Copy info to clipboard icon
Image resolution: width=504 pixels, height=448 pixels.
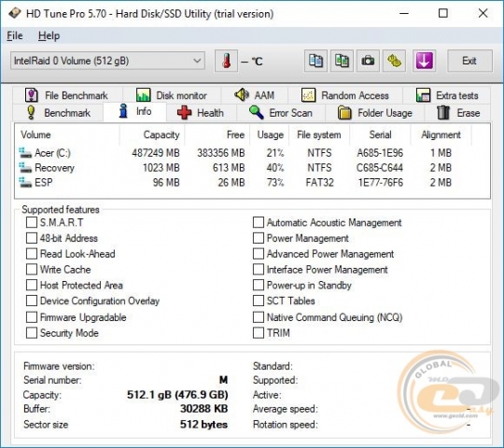coord(315,61)
